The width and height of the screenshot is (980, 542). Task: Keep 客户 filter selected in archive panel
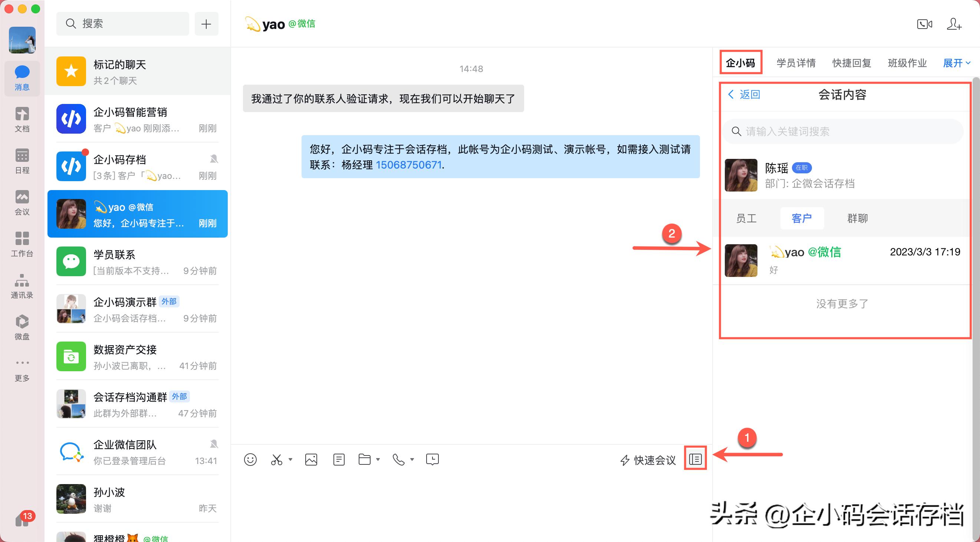(x=802, y=218)
